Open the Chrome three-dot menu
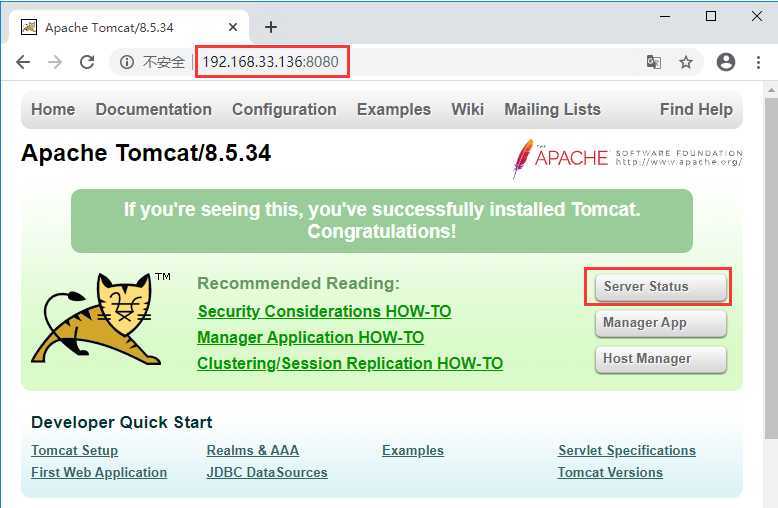The height and width of the screenshot is (508, 778). pyautogui.click(x=758, y=62)
